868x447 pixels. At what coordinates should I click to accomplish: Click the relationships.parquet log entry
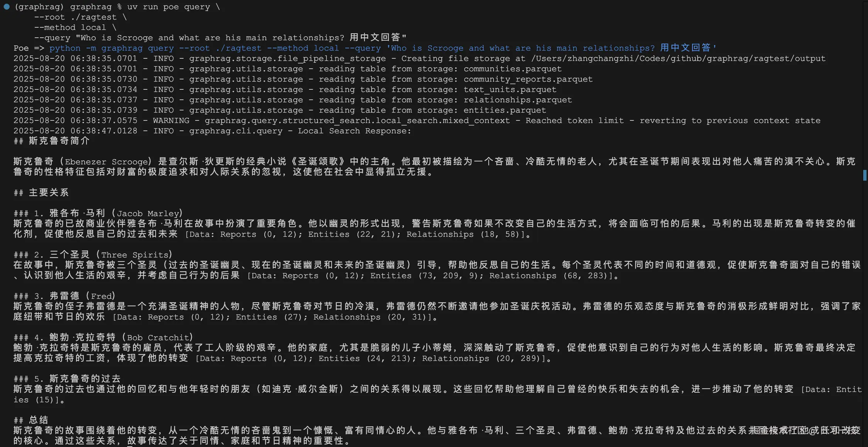[518, 100]
